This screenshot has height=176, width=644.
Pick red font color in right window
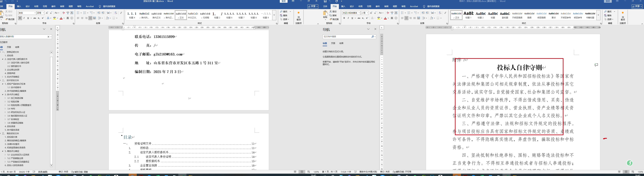pos(385,18)
